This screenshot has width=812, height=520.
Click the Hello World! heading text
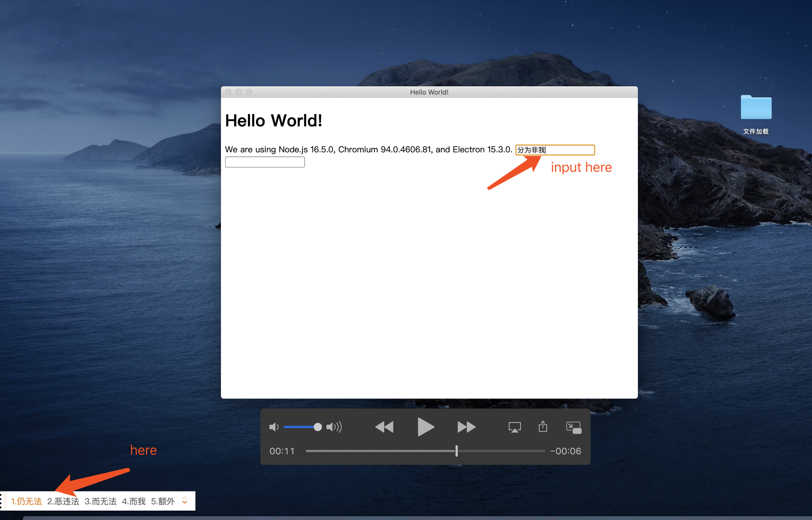pos(274,121)
